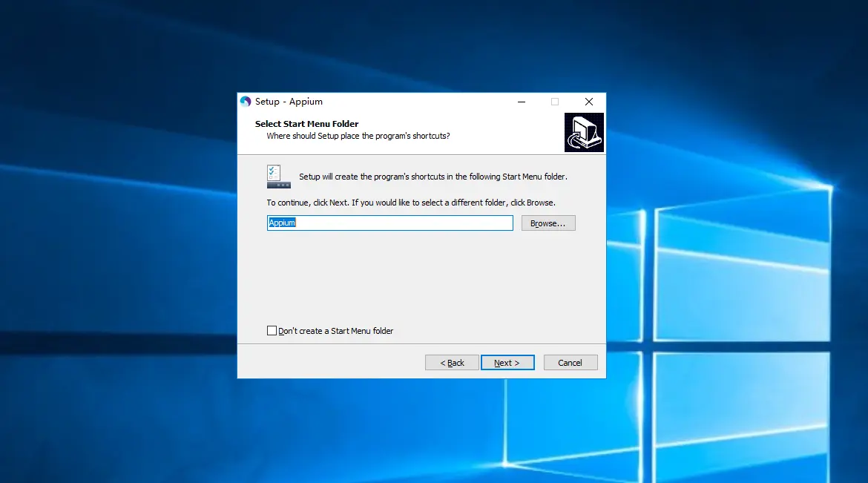Proceed with the Next > button
868x483 pixels.
[x=507, y=363]
